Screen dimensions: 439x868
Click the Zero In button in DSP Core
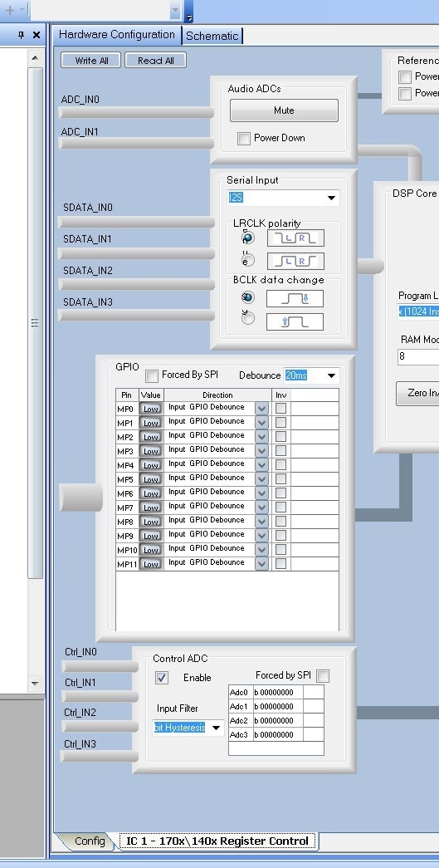(418, 393)
